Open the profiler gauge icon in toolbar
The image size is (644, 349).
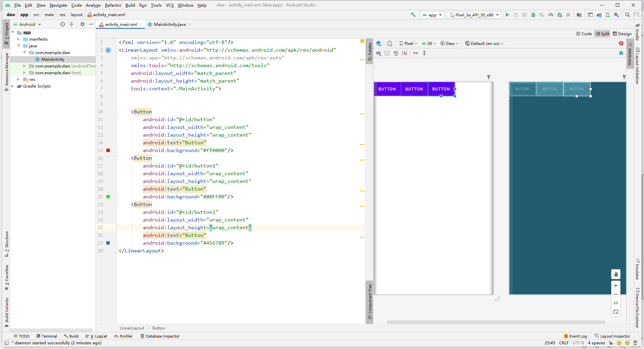551,15
